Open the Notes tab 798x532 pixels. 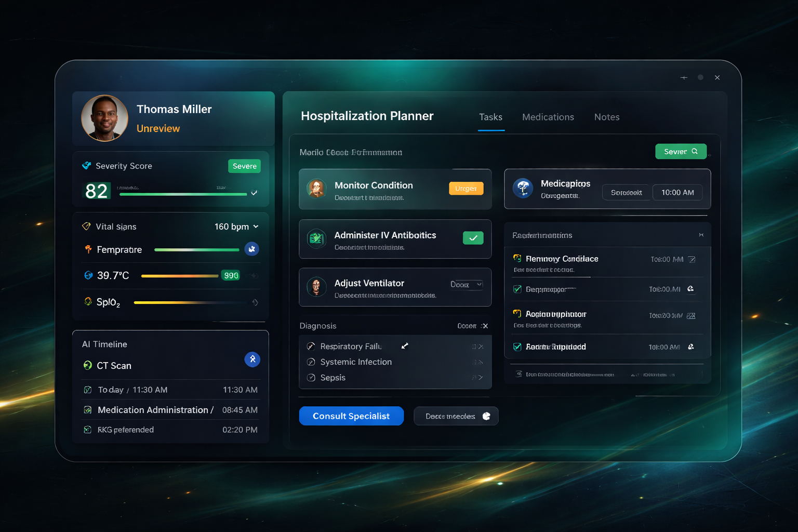pyautogui.click(x=606, y=117)
